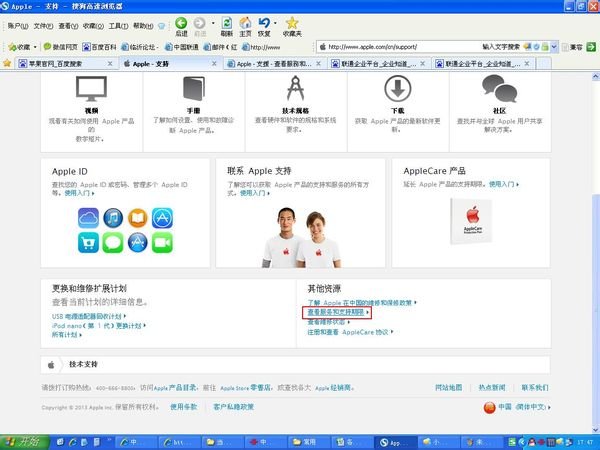Open the 收藏 menu in the menu bar
Image resolution: width=600 pixels, height=450 pixels.
(93, 26)
